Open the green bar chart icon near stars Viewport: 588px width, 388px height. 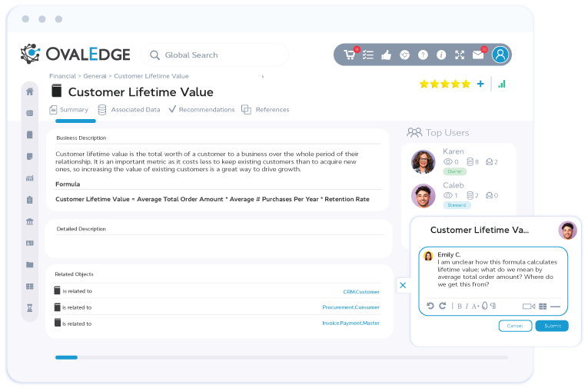[502, 84]
